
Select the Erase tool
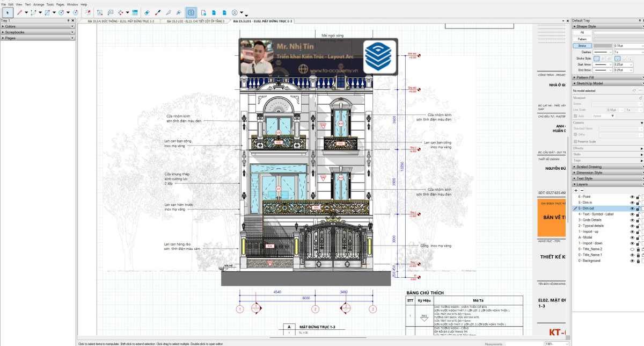tap(147, 12)
